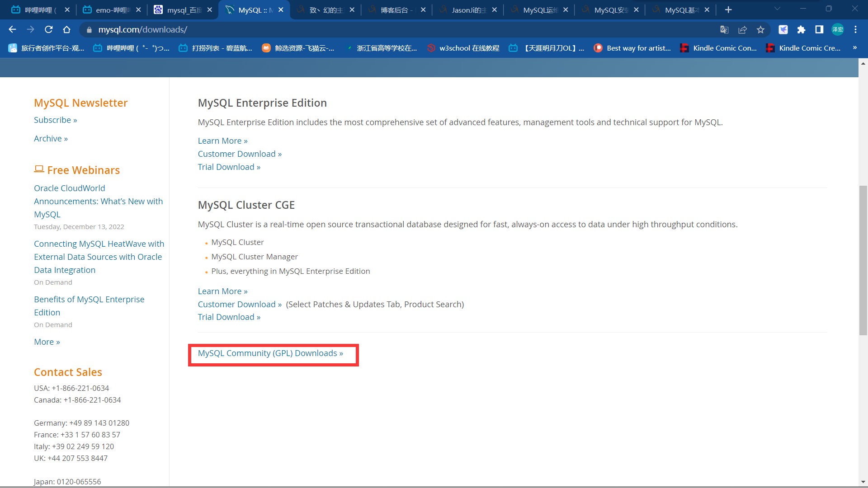
Task: Click Enterprise Edition Customer Download
Action: (x=240, y=154)
